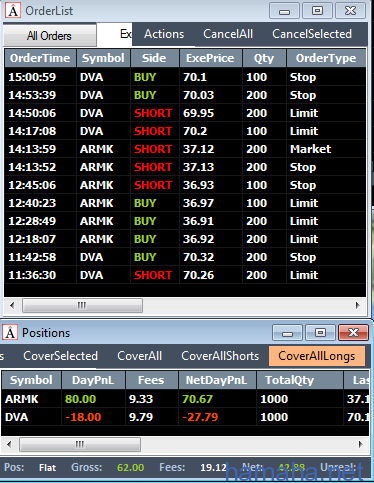Click the 80.00 DayPnL value

click(x=80, y=399)
